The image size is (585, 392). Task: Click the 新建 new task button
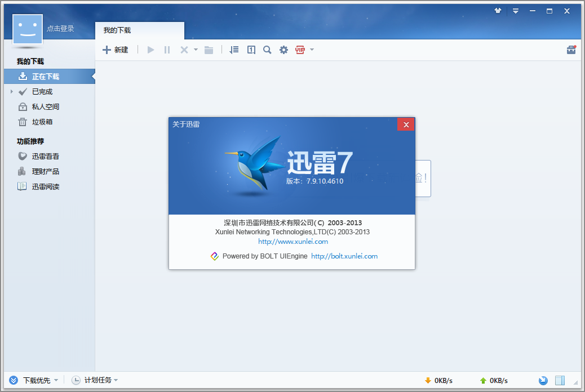click(x=116, y=50)
